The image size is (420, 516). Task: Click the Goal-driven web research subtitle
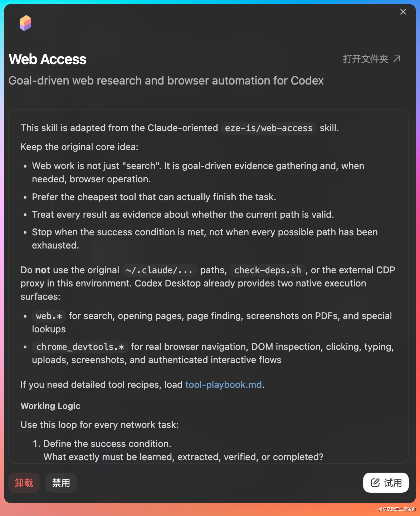[166, 81]
